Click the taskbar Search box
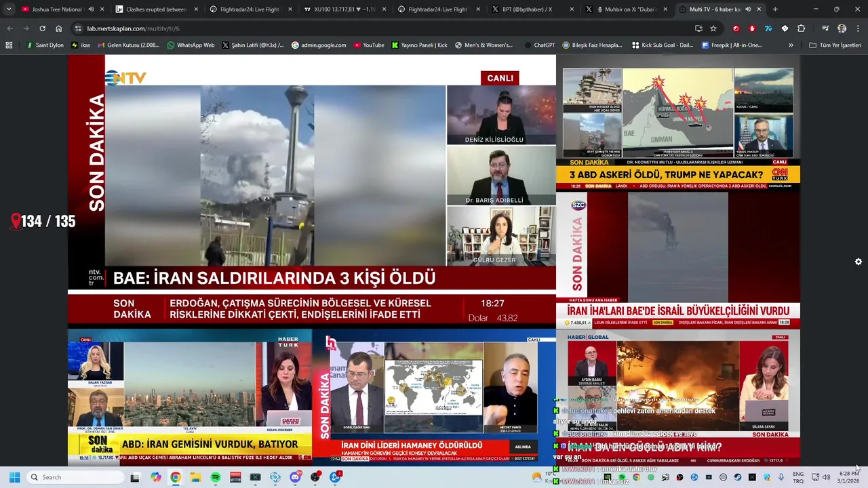This screenshot has width=868, height=488. 74,477
